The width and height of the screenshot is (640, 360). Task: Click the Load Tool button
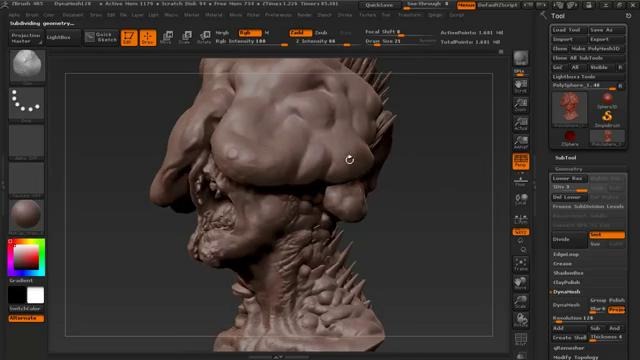coord(569,30)
